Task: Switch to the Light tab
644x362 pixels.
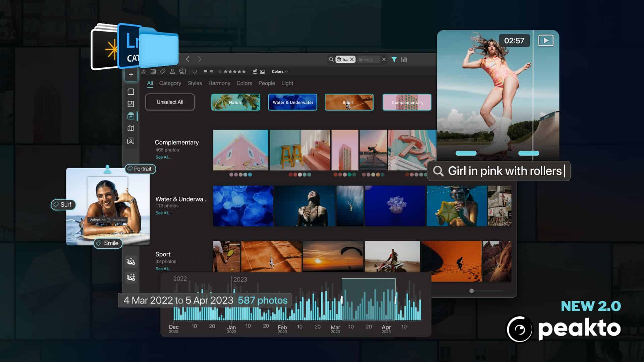Action: pyautogui.click(x=287, y=83)
